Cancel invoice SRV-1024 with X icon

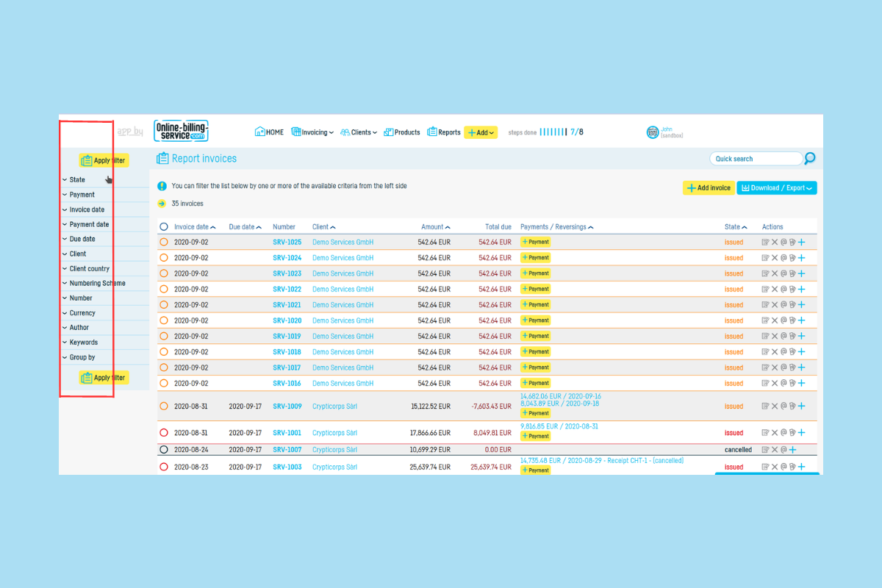point(775,258)
